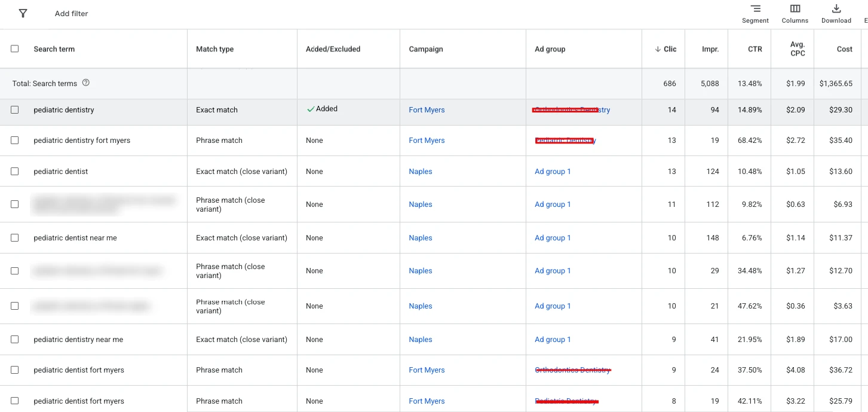Tick the checkbox of blurred row costing $12.70
The width and height of the screenshot is (868, 412).
click(x=15, y=271)
